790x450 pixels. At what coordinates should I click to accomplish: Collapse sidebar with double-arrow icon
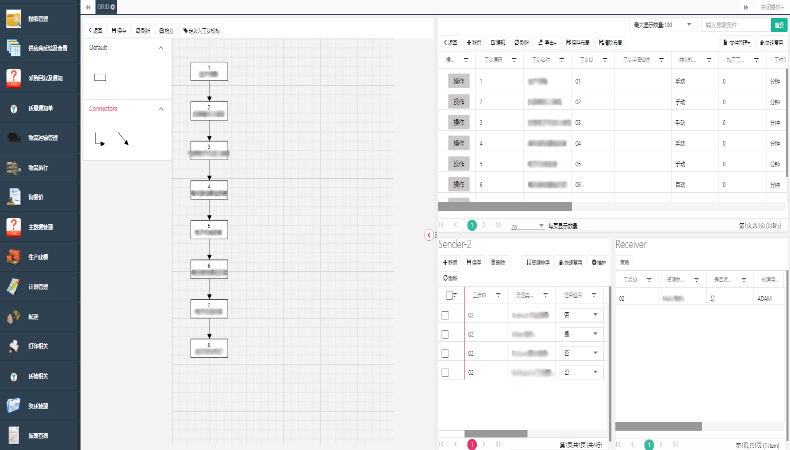(x=89, y=7)
